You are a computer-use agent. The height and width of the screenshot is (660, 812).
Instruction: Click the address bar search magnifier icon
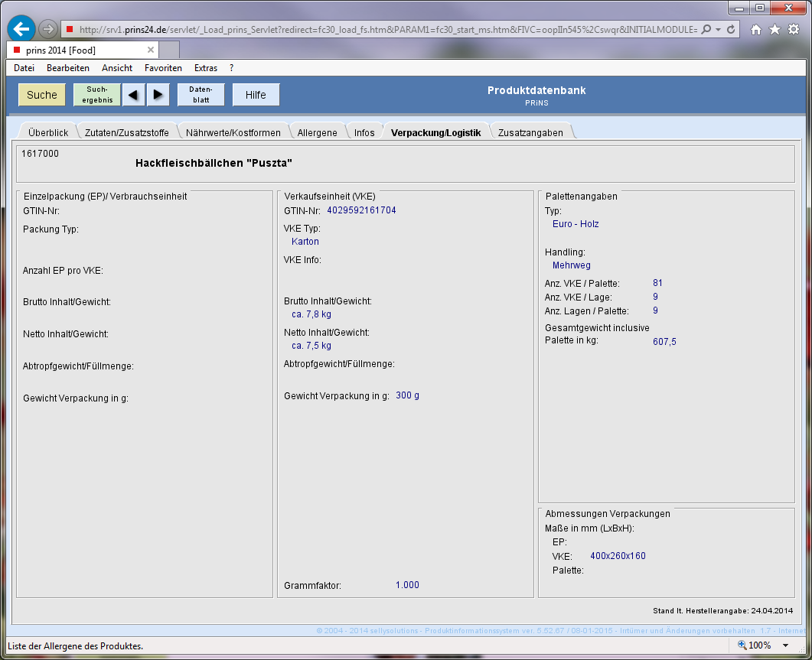click(x=706, y=30)
